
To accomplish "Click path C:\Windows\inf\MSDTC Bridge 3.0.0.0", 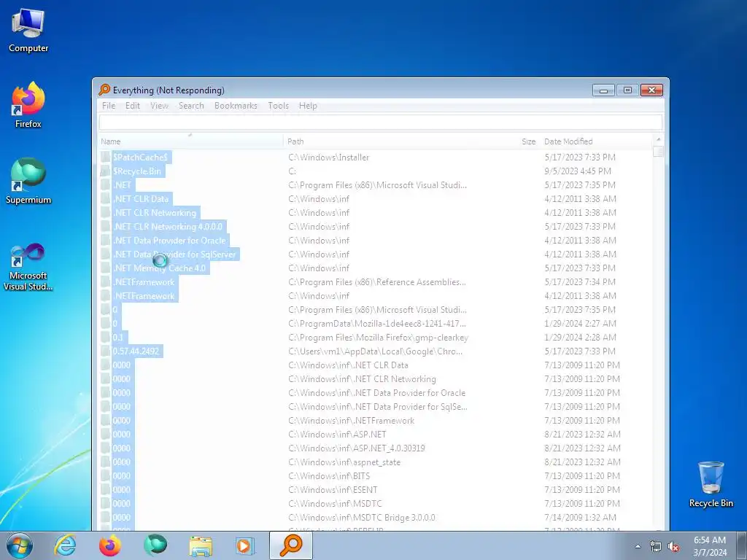I will [x=362, y=517].
